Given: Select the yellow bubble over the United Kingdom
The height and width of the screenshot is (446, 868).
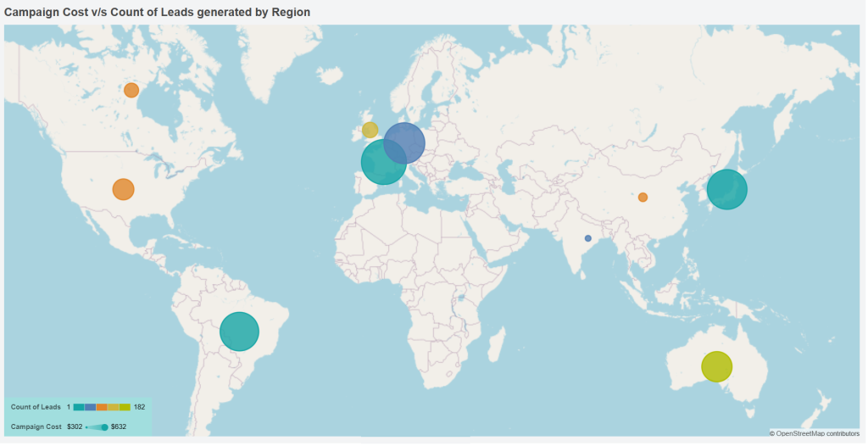Looking at the screenshot, I should pos(370,130).
